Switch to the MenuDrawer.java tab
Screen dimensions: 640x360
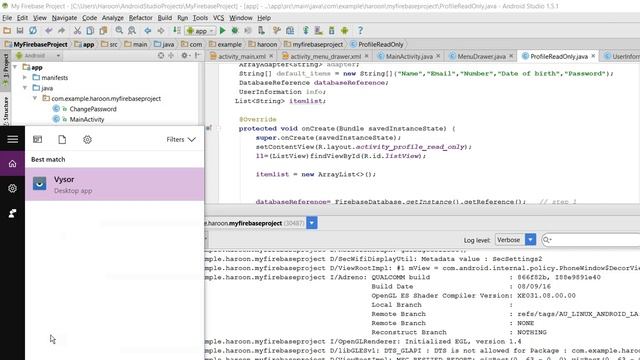[x=481, y=56]
